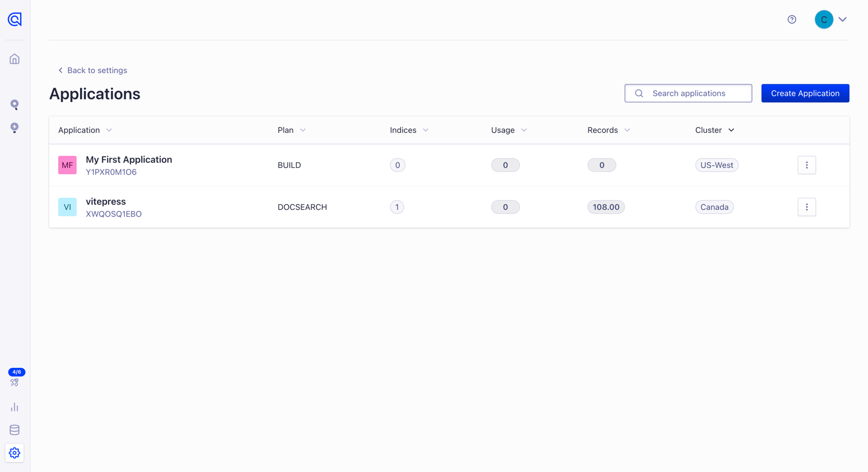Sort table by Cluster column
The height and width of the screenshot is (472, 868).
pos(714,130)
